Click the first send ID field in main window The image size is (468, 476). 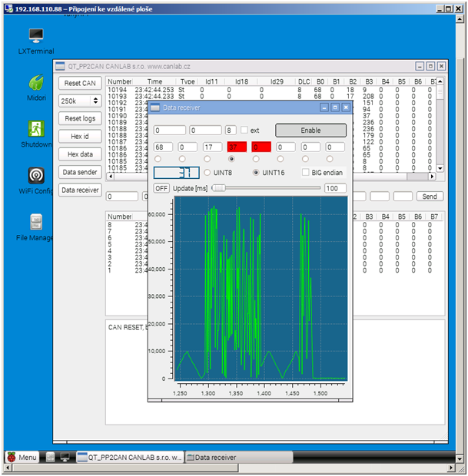pos(122,197)
